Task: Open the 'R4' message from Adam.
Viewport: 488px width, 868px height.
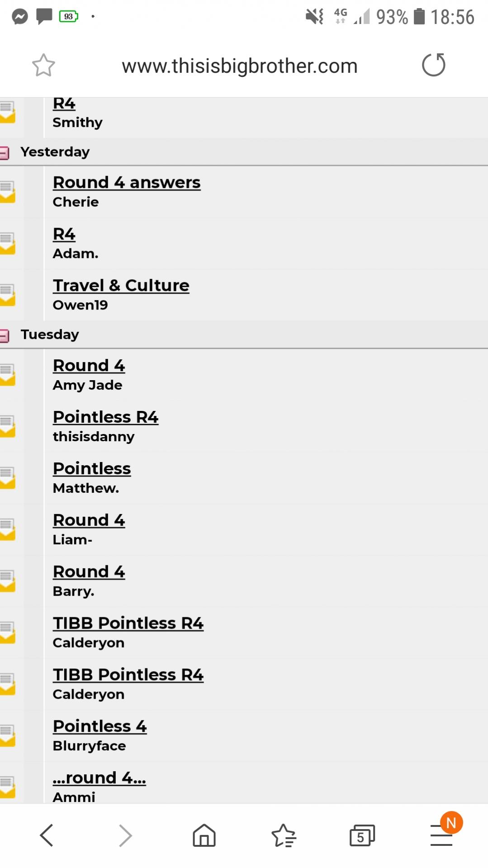Action: coord(64,234)
